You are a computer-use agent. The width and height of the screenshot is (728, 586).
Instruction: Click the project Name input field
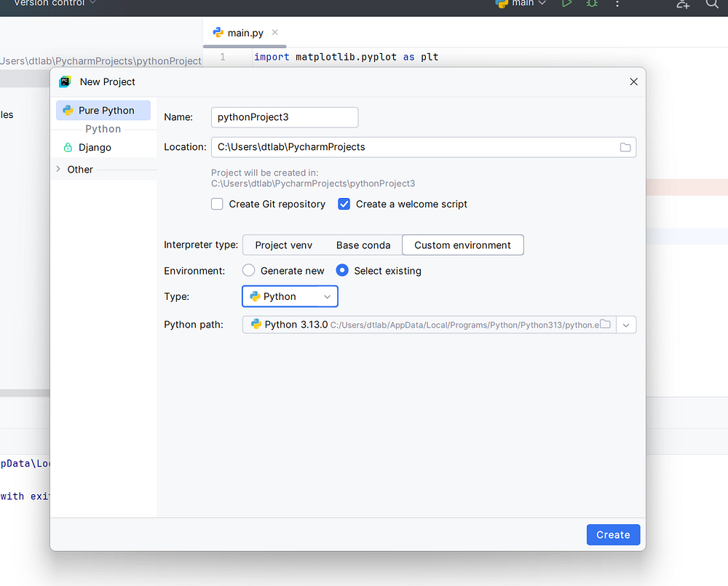(x=285, y=117)
